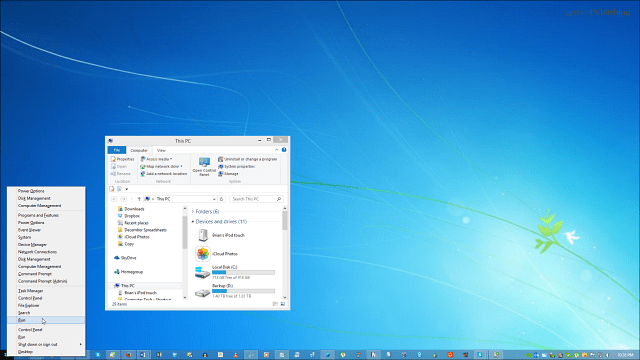Select iCloud Photos in navigation pane

point(133,237)
